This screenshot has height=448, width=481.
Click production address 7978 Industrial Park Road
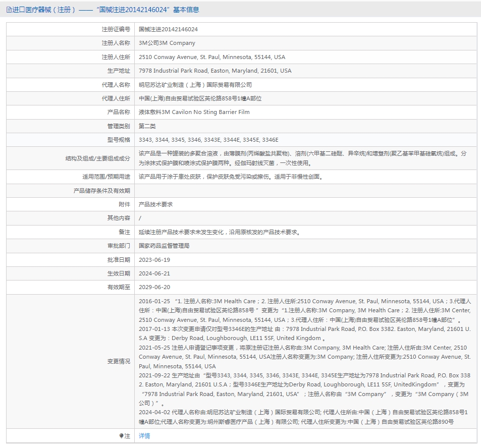(x=215, y=71)
